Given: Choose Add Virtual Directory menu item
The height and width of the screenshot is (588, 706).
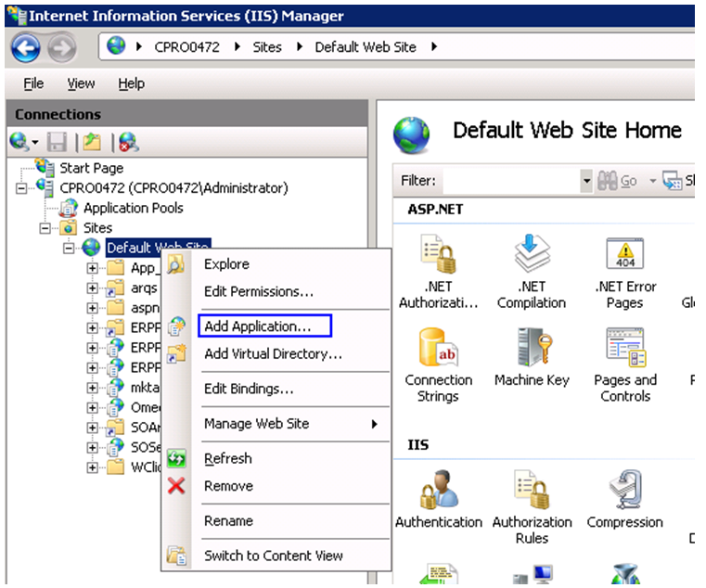Looking at the screenshot, I should coord(274,354).
